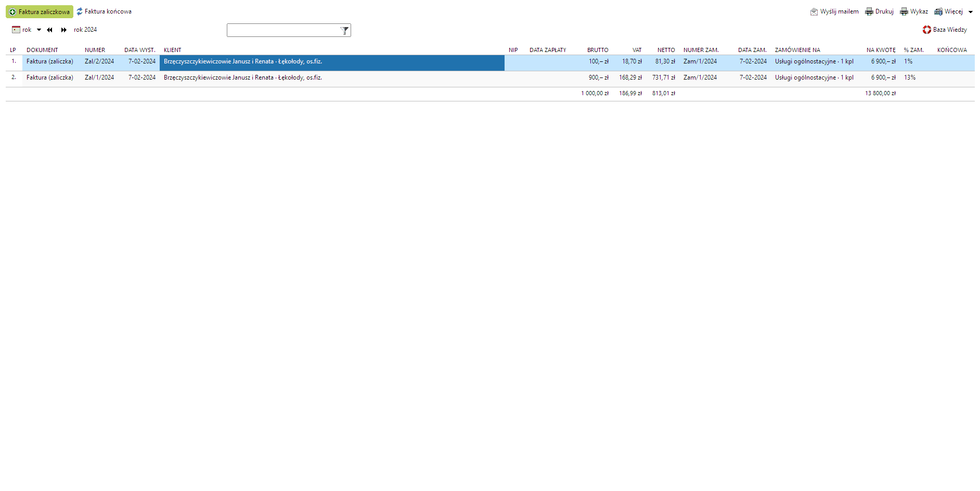The width and height of the screenshot is (980, 491).
Task: Click the Faktura zaliczkowa plus icon
Action: click(12, 12)
